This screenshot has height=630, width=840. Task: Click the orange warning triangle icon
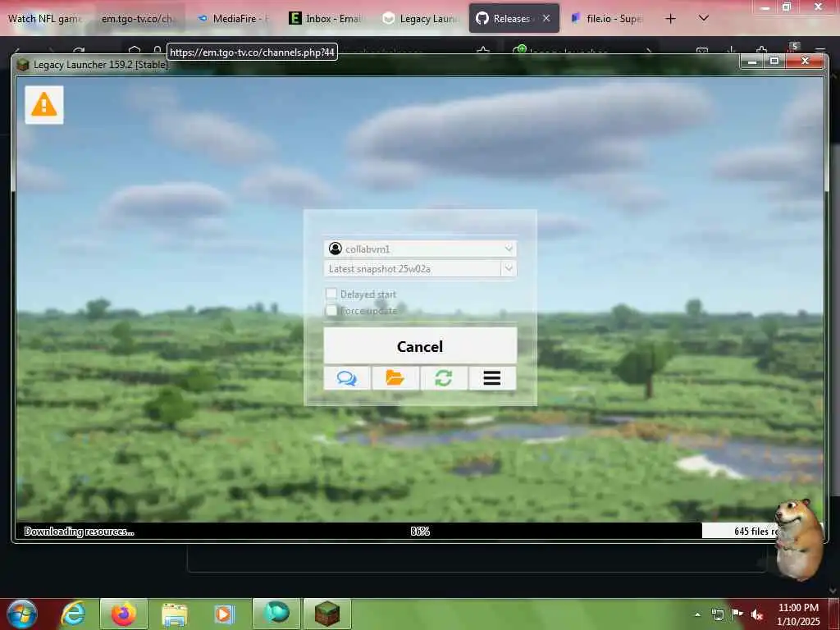44,104
